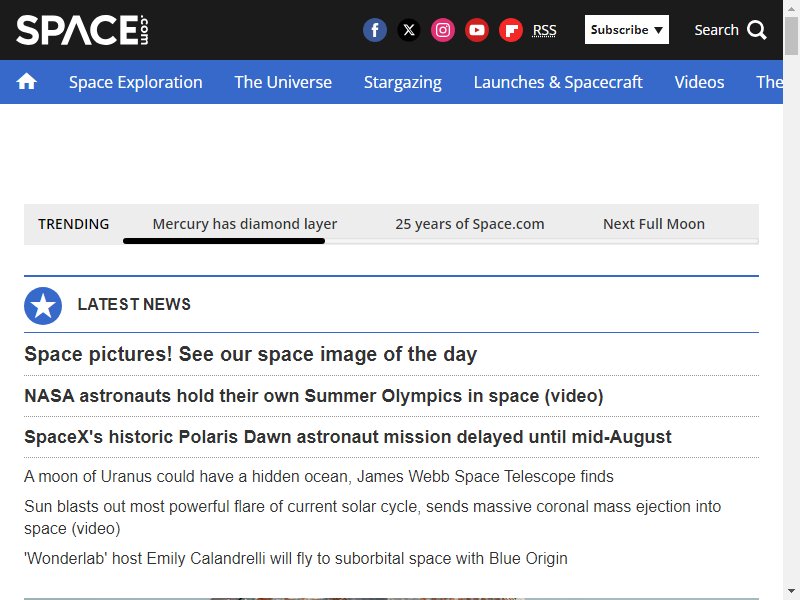Go to the Stargazing section

(x=403, y=82)
